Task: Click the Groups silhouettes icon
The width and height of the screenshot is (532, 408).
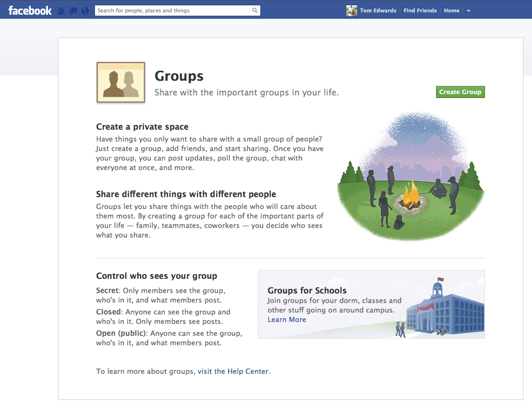Action: coord(121,83)
